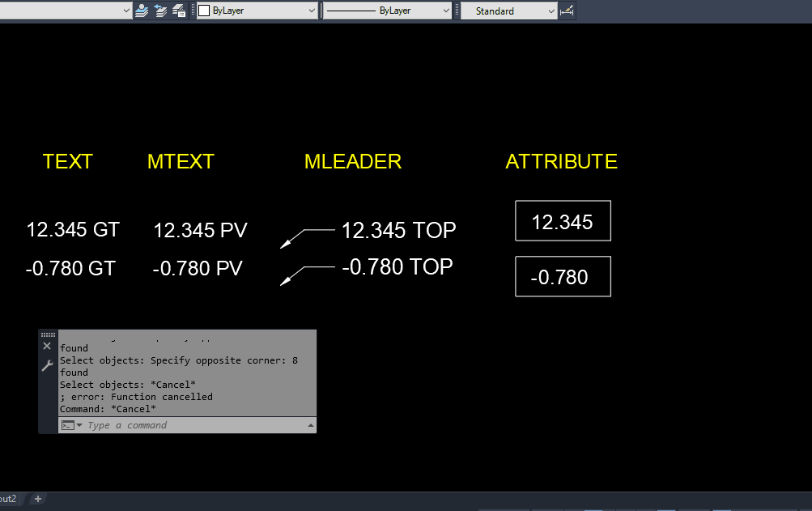Image resolution: width=812 pixels, height=511 pixels.
Task: Open the recent commands dropdown arrow
Action: point(79,425)
